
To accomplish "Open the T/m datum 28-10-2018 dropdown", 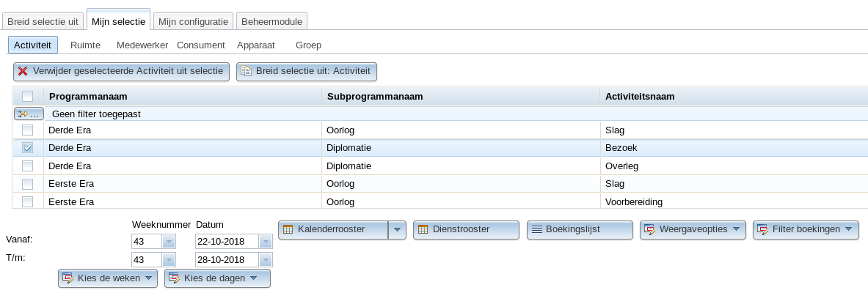I will tap(266, 260).
